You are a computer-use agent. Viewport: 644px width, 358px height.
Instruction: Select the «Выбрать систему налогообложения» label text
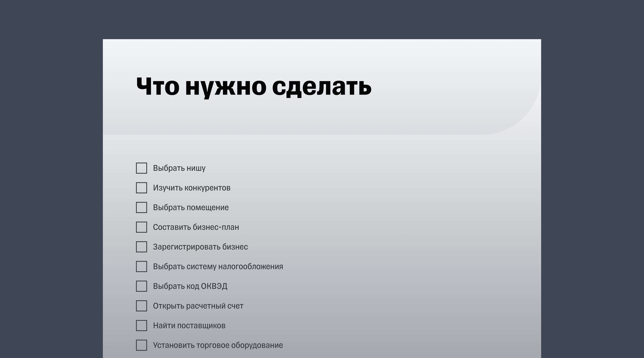[218, 267]
